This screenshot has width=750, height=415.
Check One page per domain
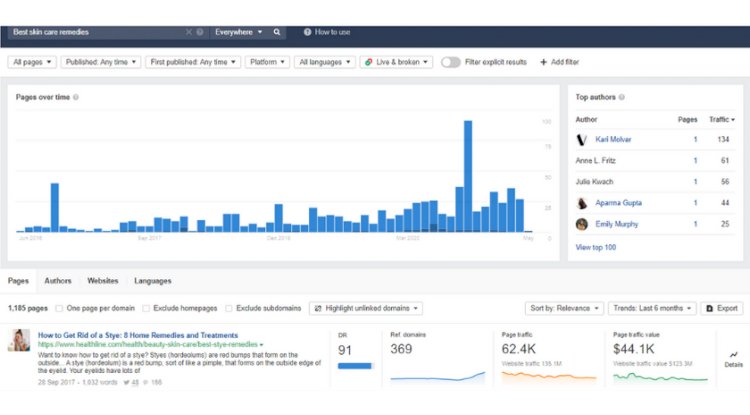click(x=59, y=308)
